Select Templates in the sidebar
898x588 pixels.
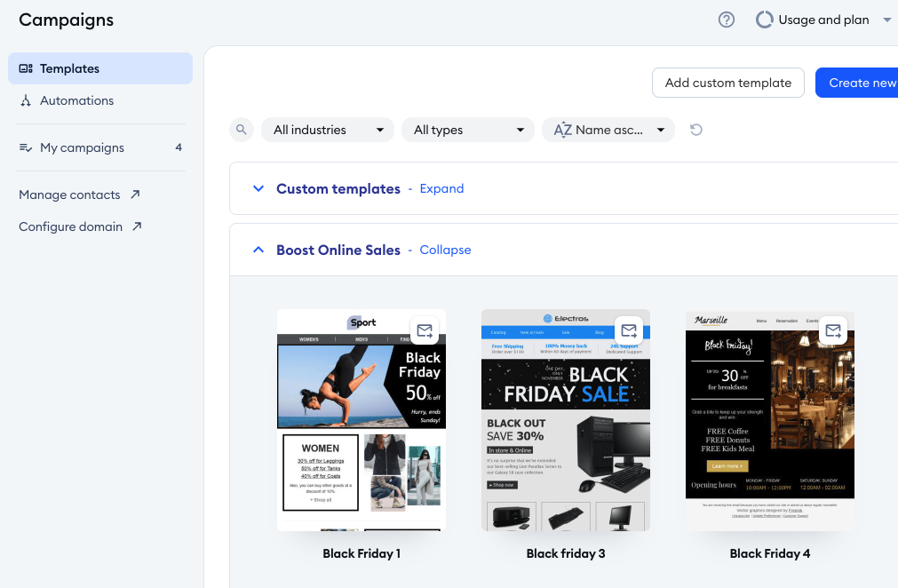click(x=100, y=68)
